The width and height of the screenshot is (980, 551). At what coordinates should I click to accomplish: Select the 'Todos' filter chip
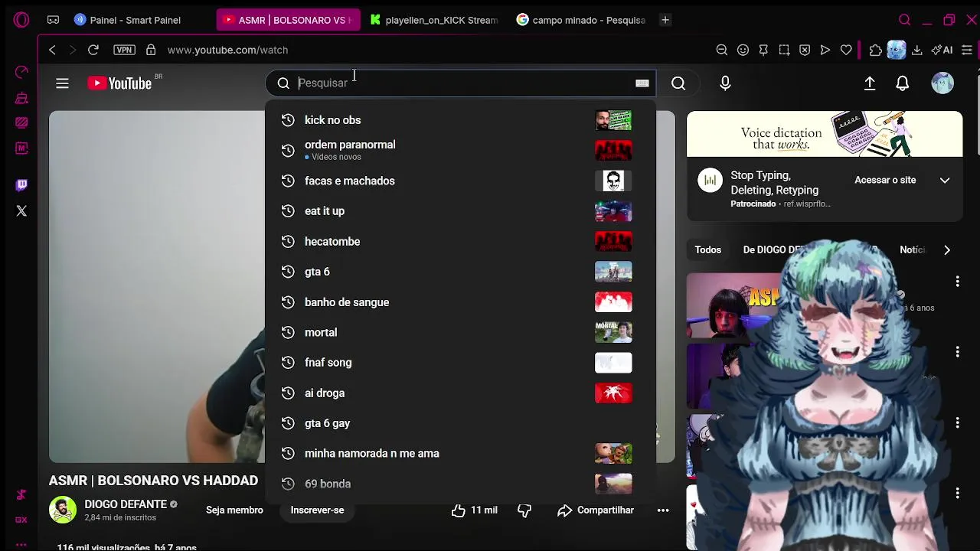pos(707,249)
